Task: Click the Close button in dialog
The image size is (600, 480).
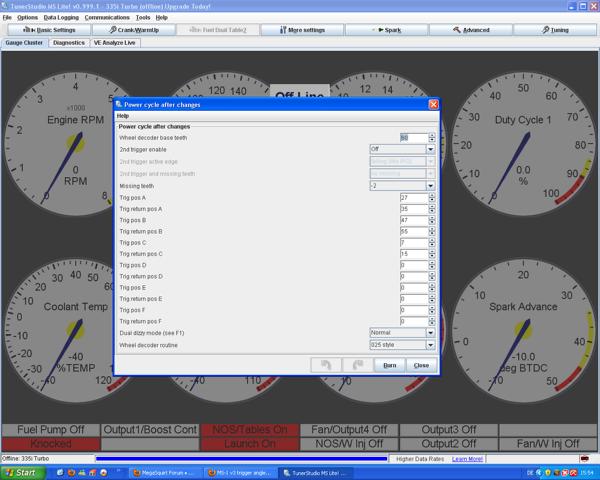Action: [421, 365]
